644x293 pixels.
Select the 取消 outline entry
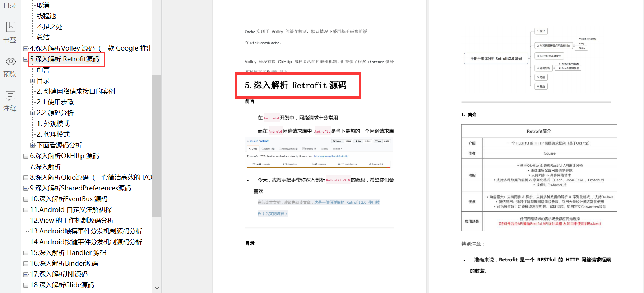click(x=43, y=5)
